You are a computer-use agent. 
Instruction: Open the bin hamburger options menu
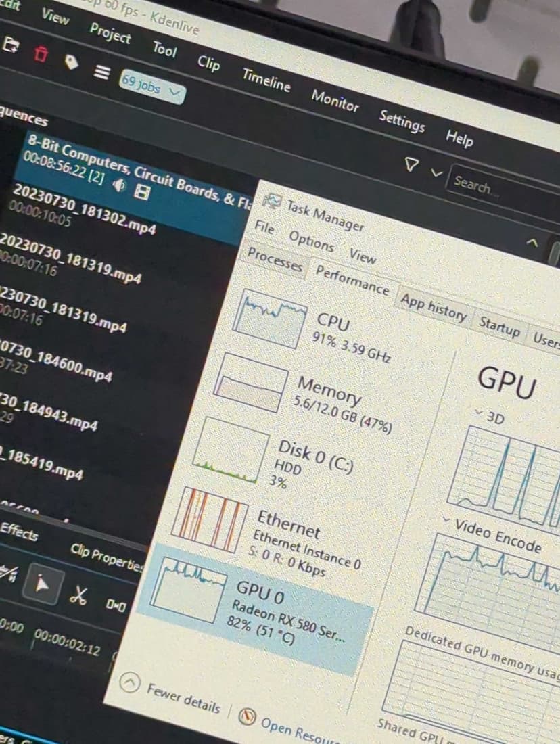coord(101,72)
